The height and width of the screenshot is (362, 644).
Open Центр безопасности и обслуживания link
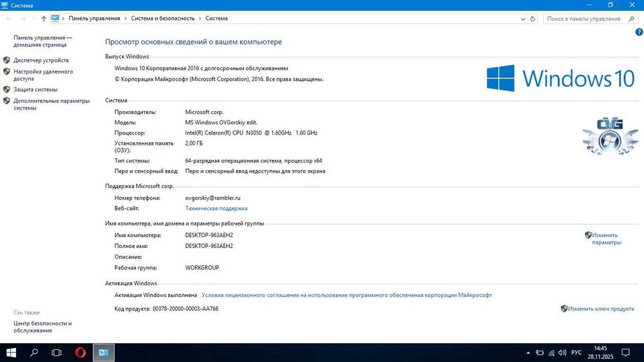[x=43, y=327]
